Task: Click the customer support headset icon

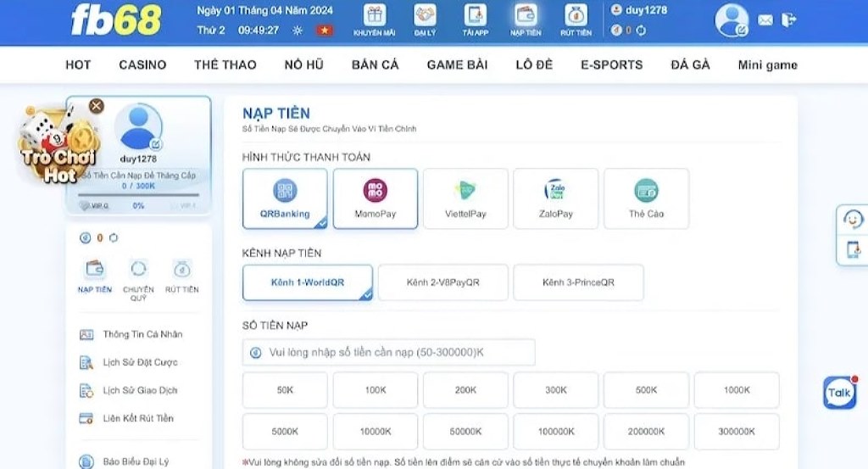Action: coord(853,220)
